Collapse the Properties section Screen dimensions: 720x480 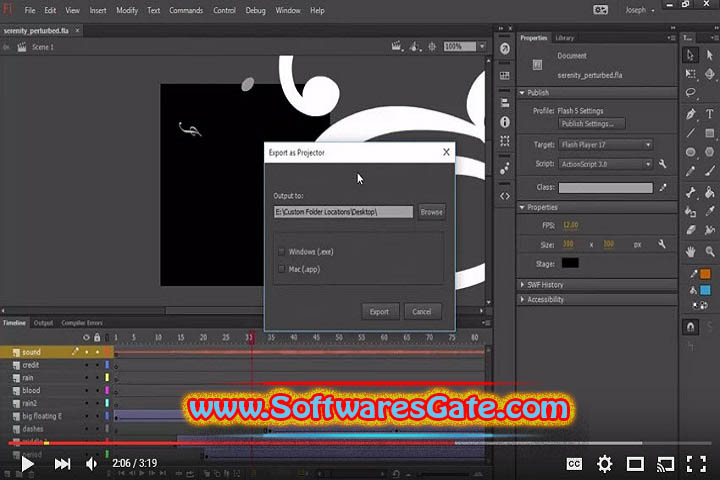click(x=522, y=208)
